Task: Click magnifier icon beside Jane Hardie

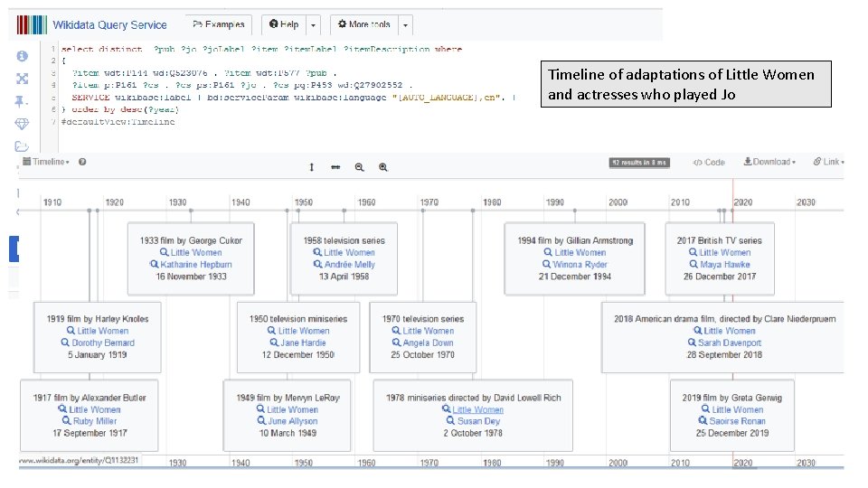Action: click(x=274, y=343)
